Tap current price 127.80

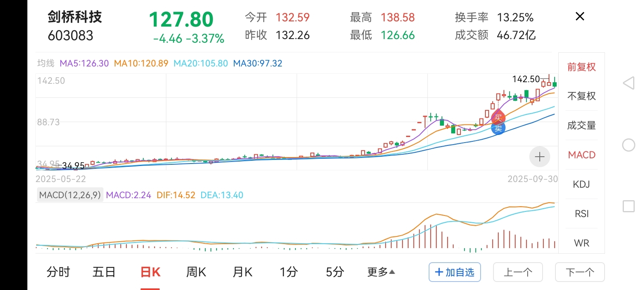pyautogui.click(x=181, y=19)
